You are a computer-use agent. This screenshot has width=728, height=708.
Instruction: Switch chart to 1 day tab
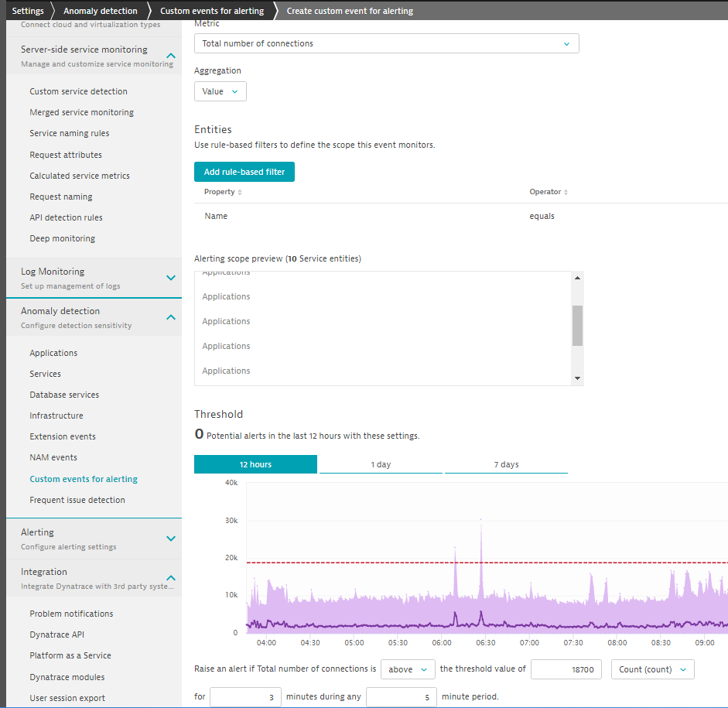pyautogui.click(x=380, y=464)
